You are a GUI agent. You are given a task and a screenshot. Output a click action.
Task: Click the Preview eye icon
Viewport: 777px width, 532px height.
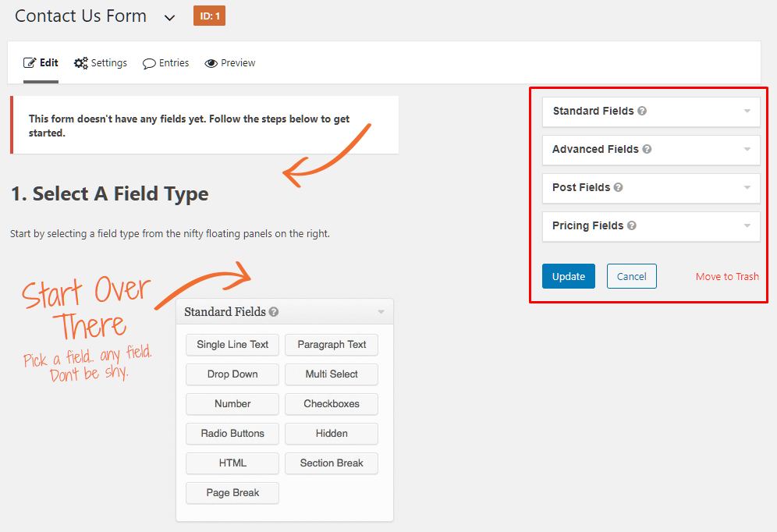tap(211, 63)
